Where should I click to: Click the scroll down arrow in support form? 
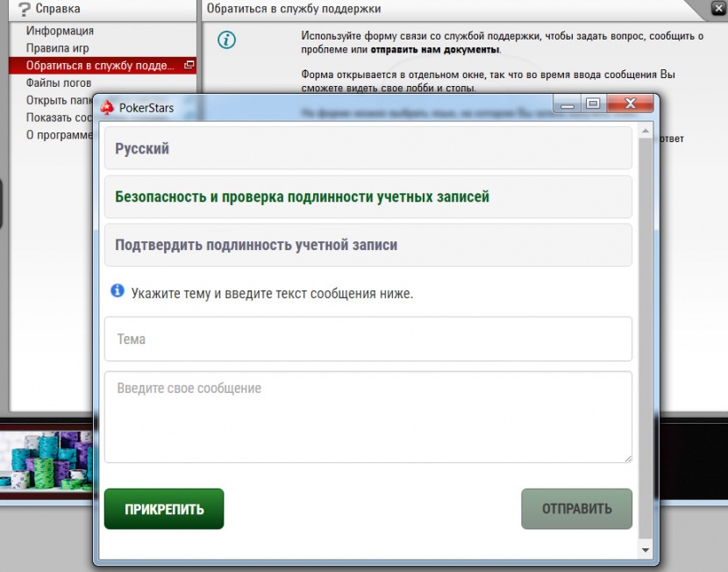[646, 550]
